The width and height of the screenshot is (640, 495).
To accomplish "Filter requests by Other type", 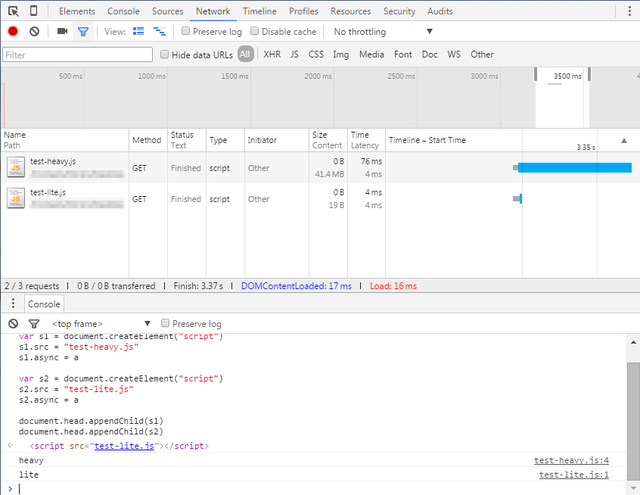I will (482, 54).
